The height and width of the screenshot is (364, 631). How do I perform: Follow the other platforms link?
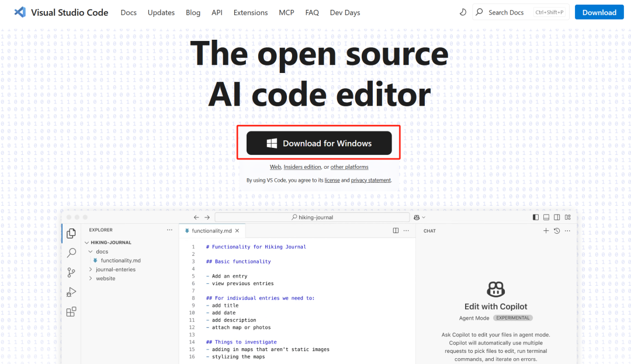(x=349, y=167)
